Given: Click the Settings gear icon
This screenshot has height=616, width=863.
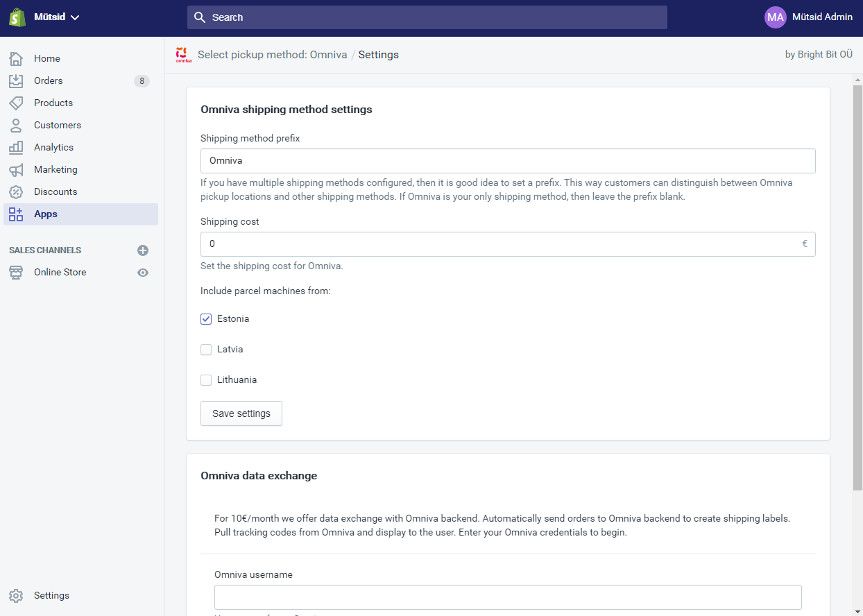Looking at the screenshot, I should coord(16,595).
